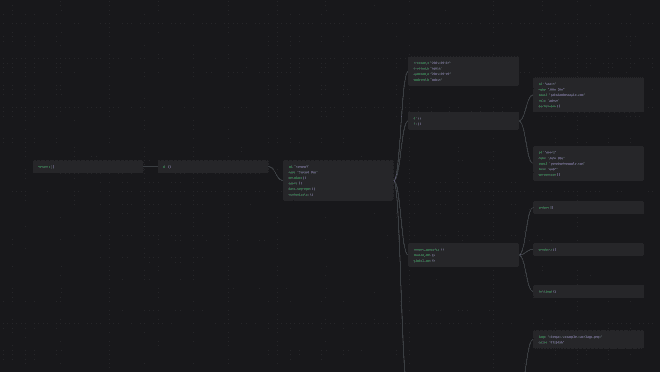Expand first array row in three-row node

(429, 250)
